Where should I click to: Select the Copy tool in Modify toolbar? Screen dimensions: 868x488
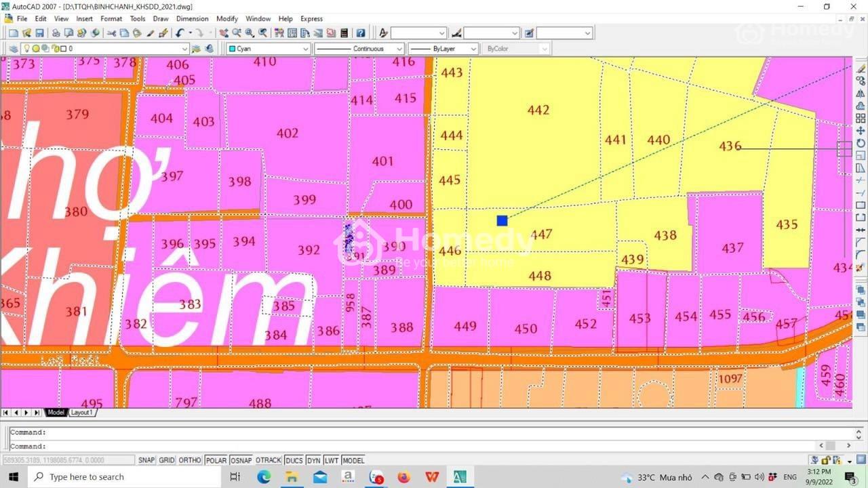[861, 81]
